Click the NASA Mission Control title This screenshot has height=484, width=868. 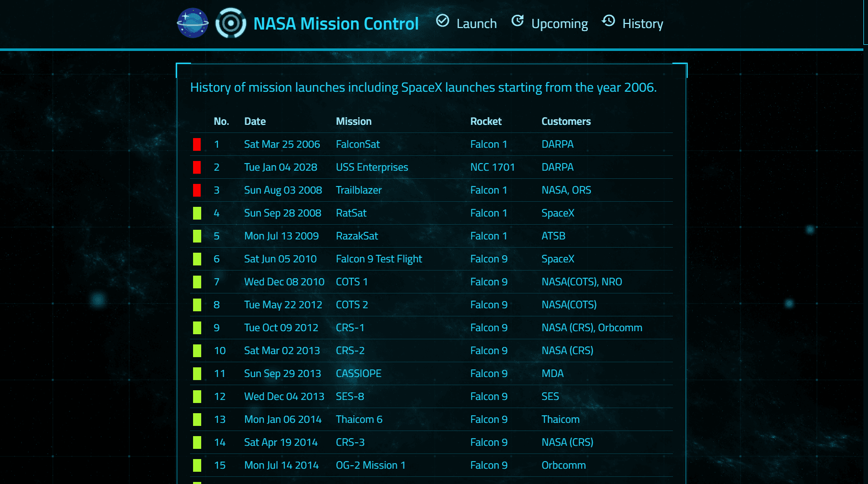pyautogui.click(x=336, y=23)
